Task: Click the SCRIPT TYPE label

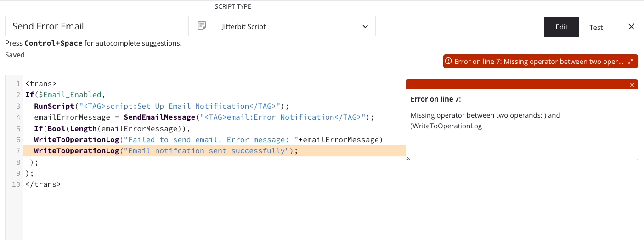Action: [x=233, y=6]
